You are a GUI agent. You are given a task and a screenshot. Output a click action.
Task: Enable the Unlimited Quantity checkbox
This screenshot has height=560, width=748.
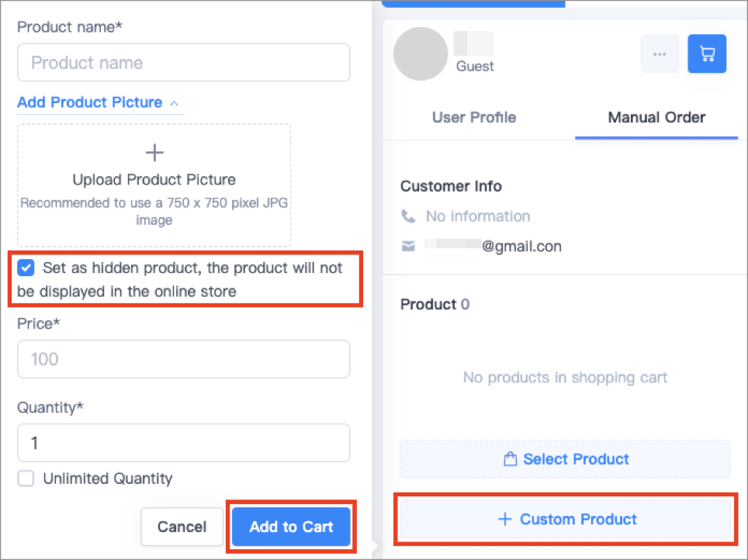click(x=26, y=479)
